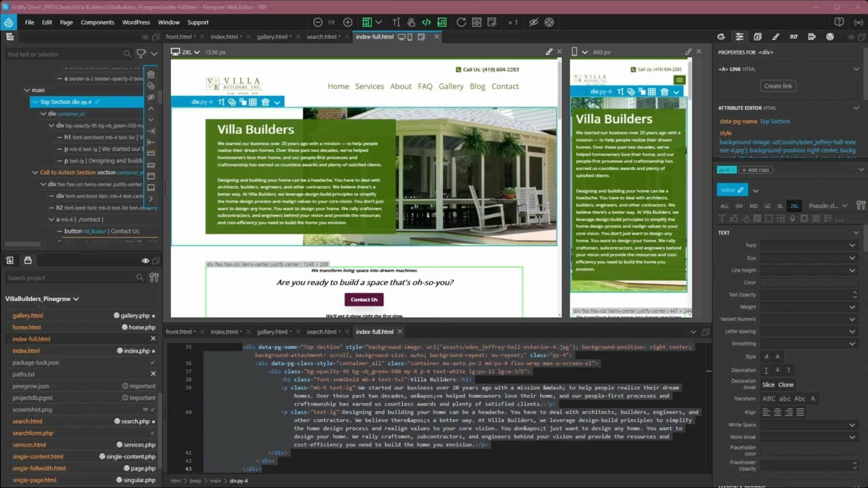
Task: Open the Components menu
Action: pyautogui.click(x=97, y=22)
